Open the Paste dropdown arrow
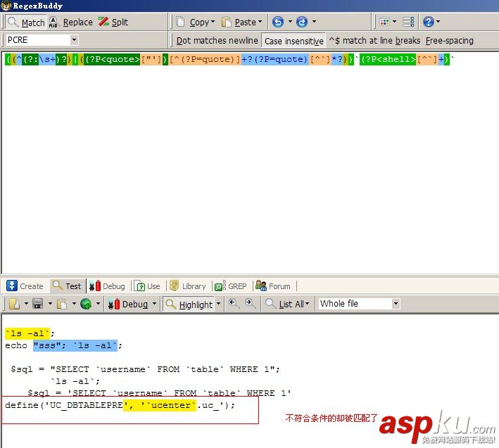This screenshot has width=499, height=448. 260,22
